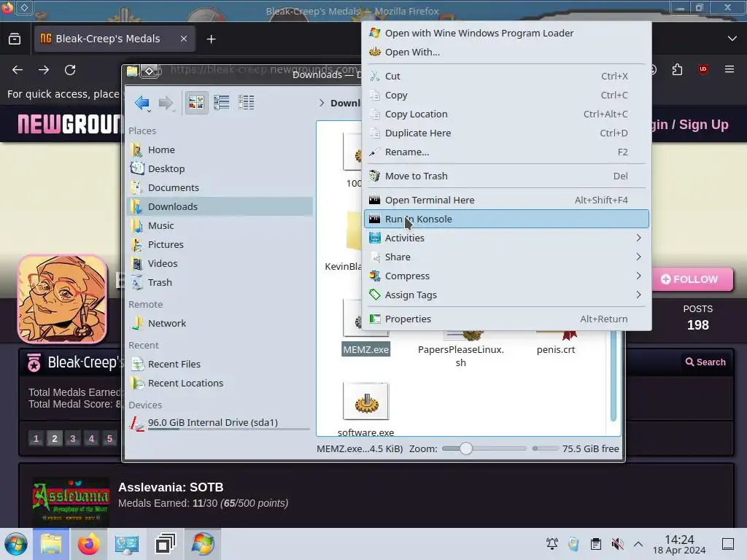Click breadcrumb chevron before Downloads path

[x=322, y=103]
